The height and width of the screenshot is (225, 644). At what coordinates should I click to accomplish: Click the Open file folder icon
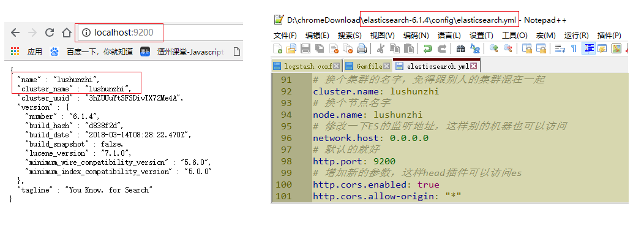(291, 49)
